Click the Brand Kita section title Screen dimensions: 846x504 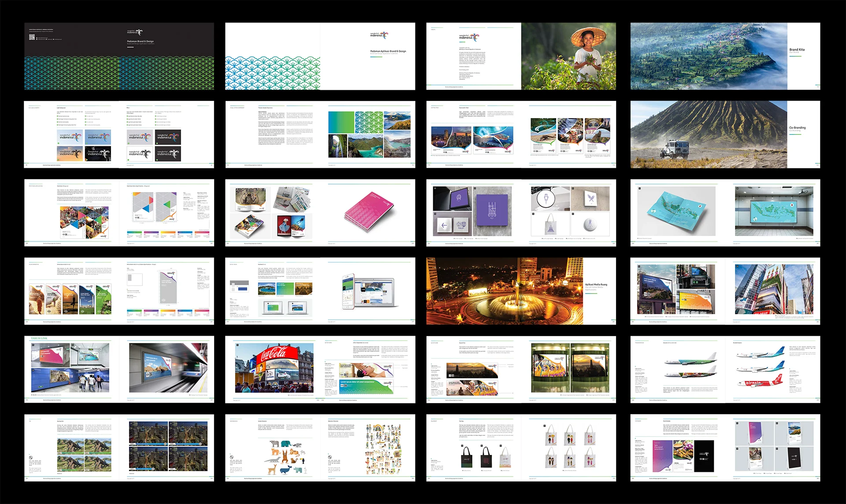797,50
